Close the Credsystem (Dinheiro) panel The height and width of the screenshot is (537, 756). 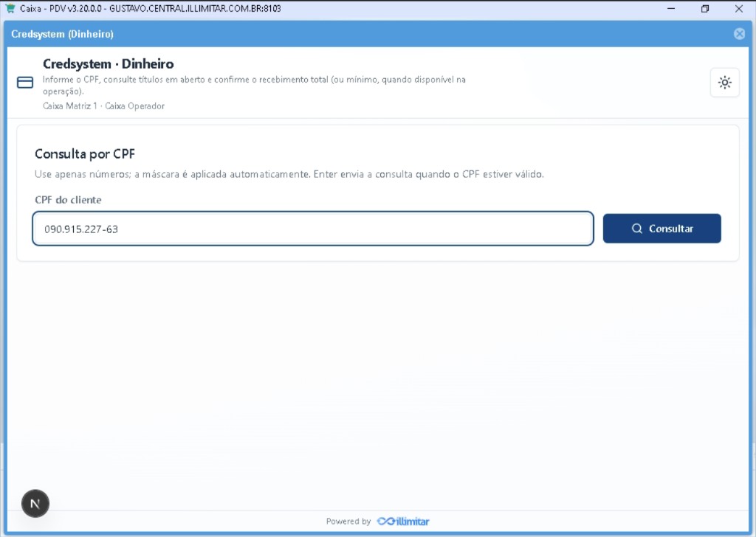[x=739, y=34]
